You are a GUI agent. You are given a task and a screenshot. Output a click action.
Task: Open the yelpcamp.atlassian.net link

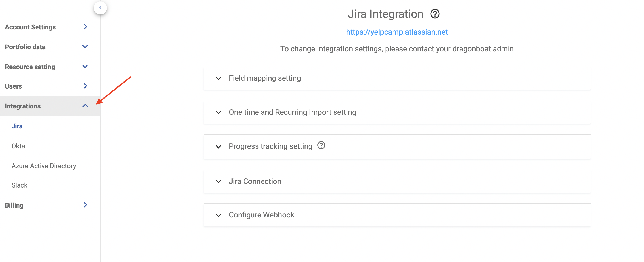pos(397,32)
